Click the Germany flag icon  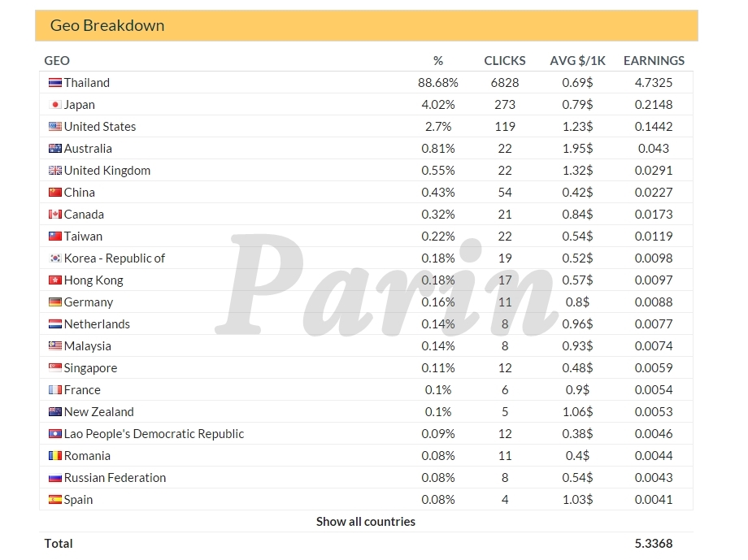[x=55, y=302]
